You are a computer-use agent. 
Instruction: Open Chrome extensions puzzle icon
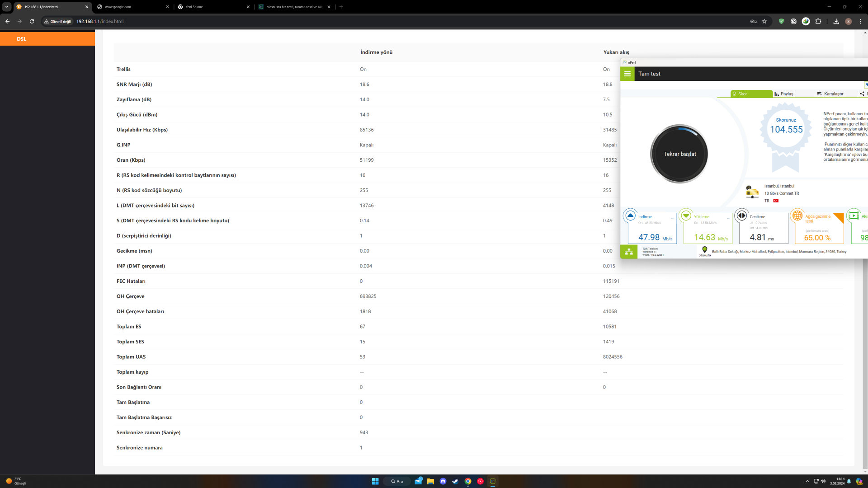click(818, 21)
